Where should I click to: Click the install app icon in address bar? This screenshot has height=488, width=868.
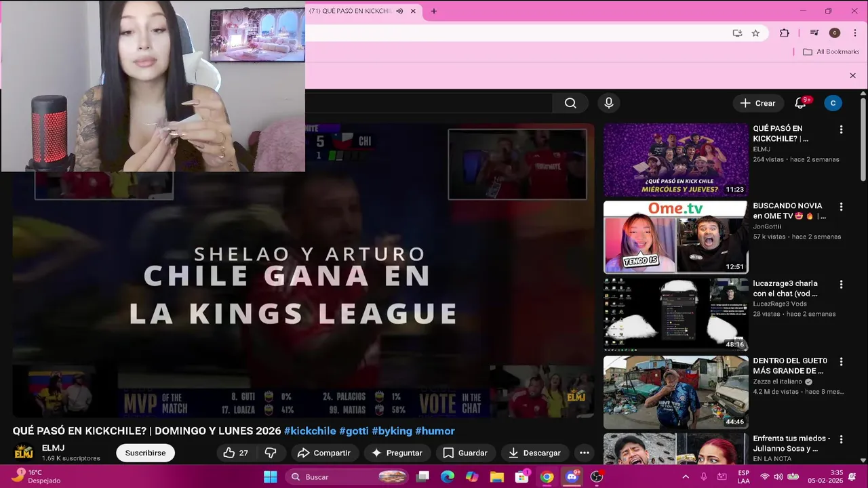click(x=737, y=33)
